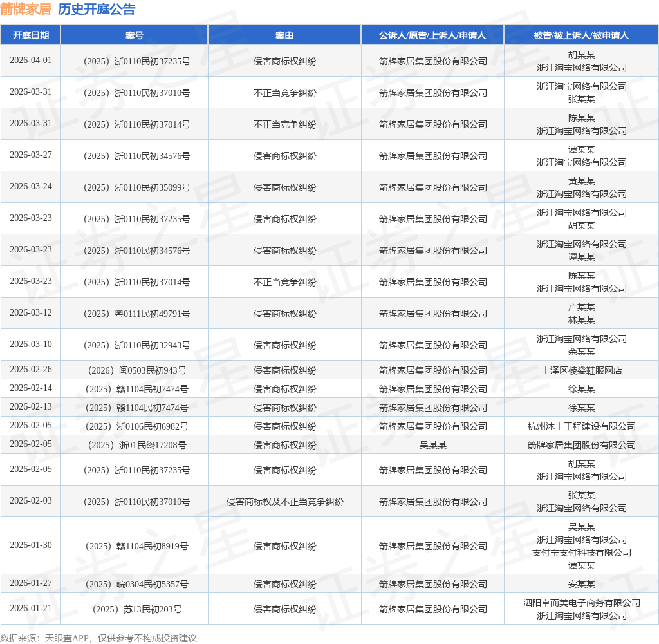Screen dimensions: 659x644
Task: Click the 案号 column header
Action: click(x=134, y=35)
